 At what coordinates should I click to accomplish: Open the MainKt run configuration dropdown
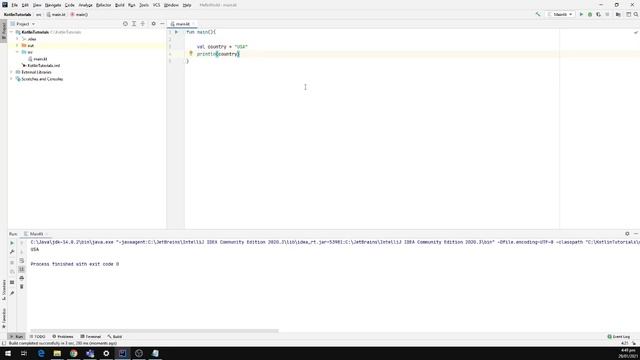point(560,14)
